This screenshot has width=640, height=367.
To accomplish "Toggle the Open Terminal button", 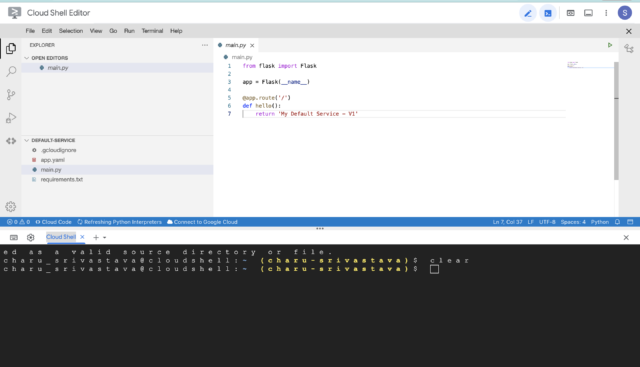I will pyautogui.click(x=548, y=13).
